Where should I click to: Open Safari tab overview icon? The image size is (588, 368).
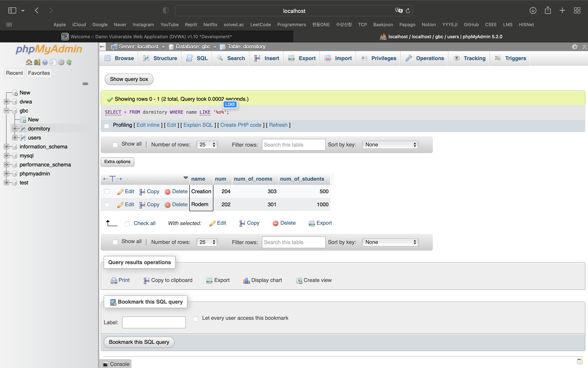pos(577,10)
